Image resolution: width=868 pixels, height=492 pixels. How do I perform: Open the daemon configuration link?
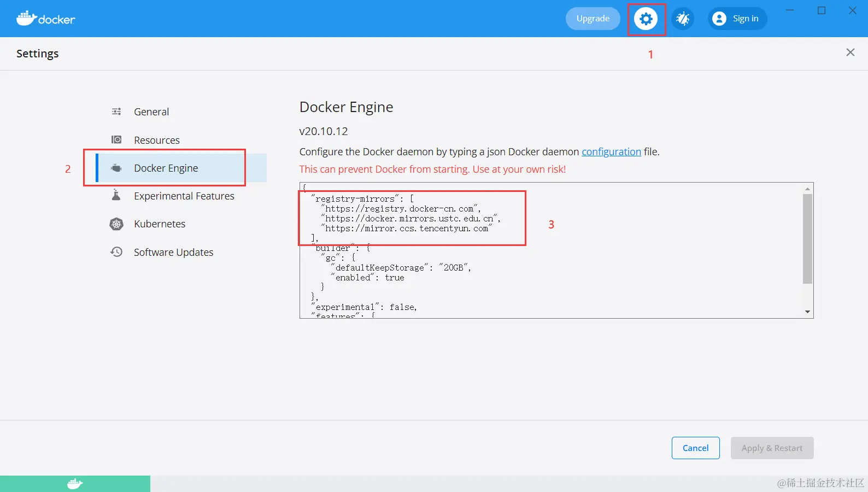tap(611, 151)
